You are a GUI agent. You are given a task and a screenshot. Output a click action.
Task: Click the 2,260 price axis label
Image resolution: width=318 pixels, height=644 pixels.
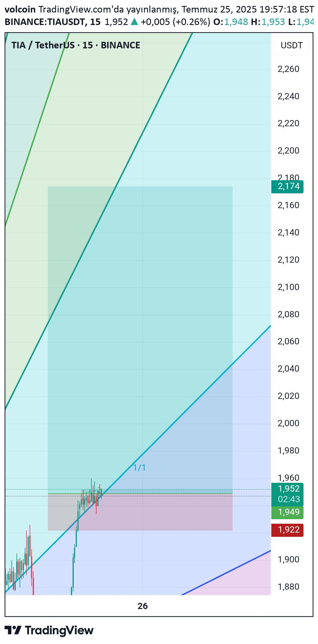click(288, 69)
